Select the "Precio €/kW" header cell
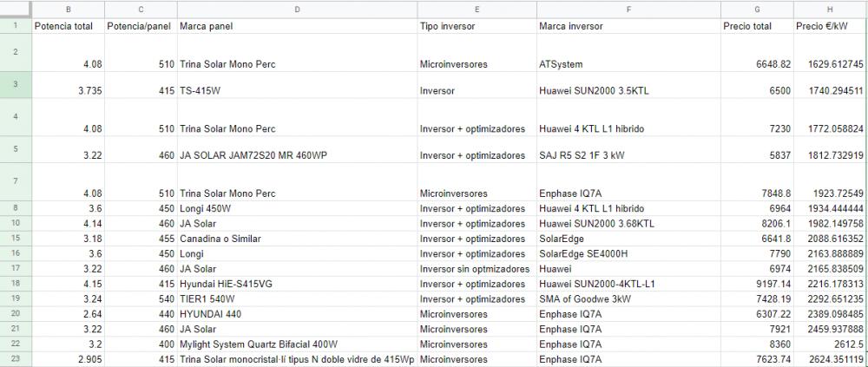Image resolution: width=868 pixels, height=367 pixels. pyautogui.click(x=830, y=26)
